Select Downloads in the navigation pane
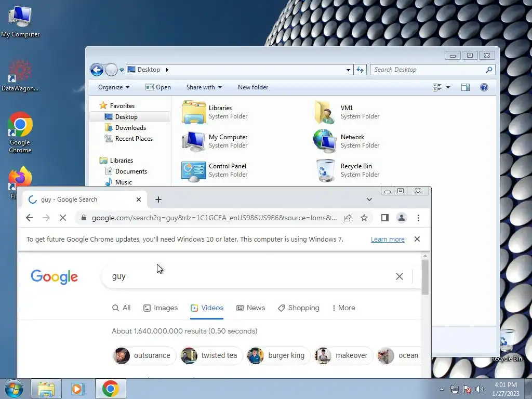Screen dimensions: 532x399 (125, 128)
